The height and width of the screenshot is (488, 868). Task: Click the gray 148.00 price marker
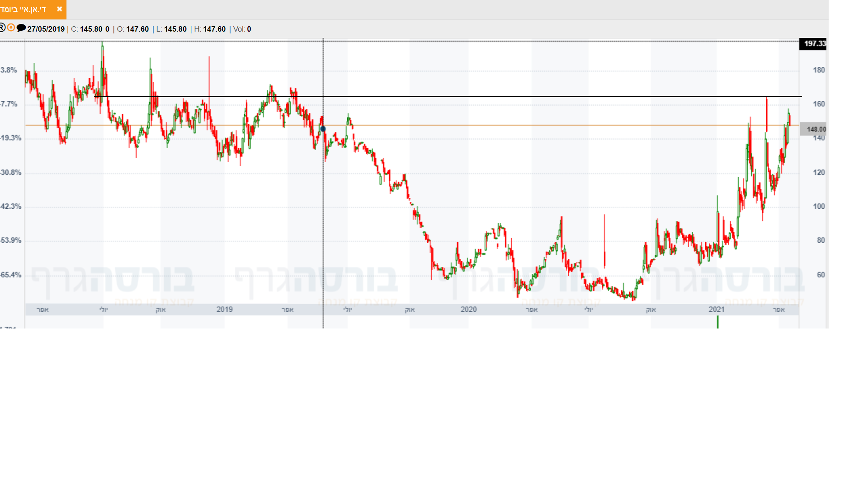[813, 129]
